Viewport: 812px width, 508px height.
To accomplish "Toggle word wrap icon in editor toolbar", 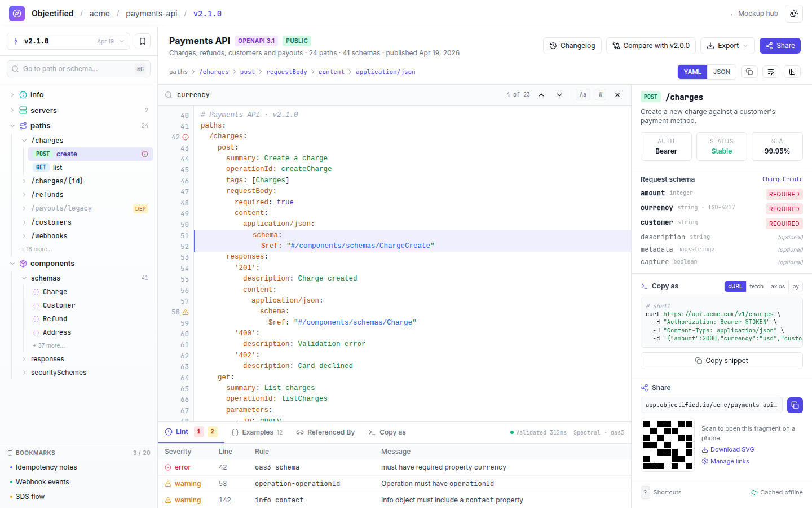I will (771, 72).
